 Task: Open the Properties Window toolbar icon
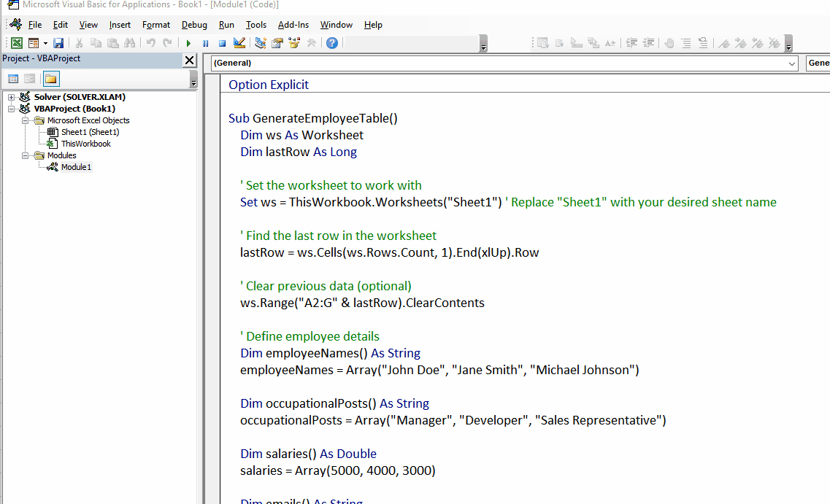coord(277,43)
